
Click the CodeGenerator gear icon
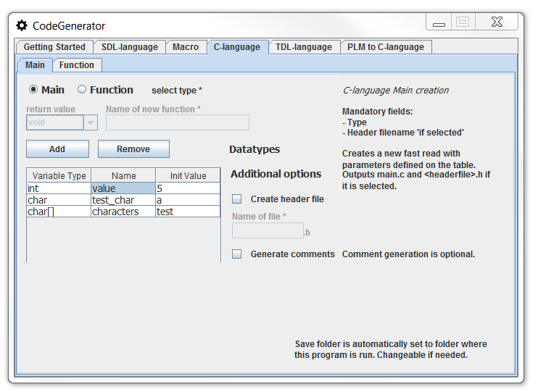pyautogui.click(x=22, y=25)
